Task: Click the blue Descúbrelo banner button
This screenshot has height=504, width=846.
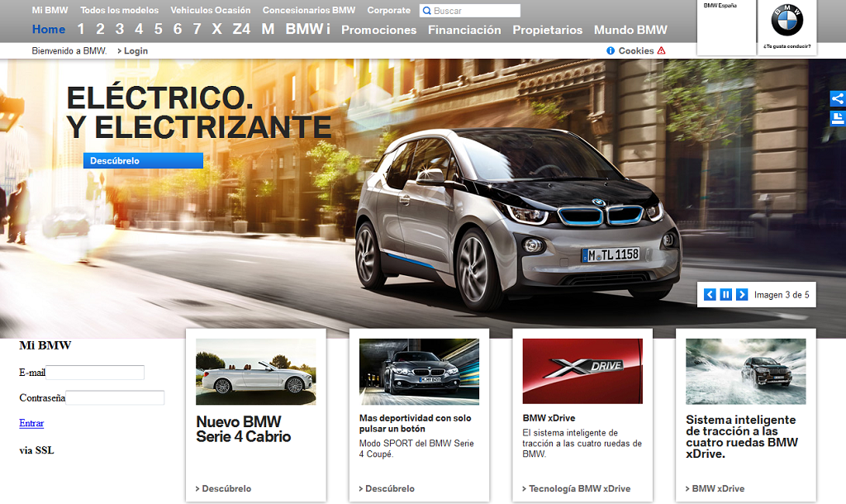Action: [x=143, y=161]
